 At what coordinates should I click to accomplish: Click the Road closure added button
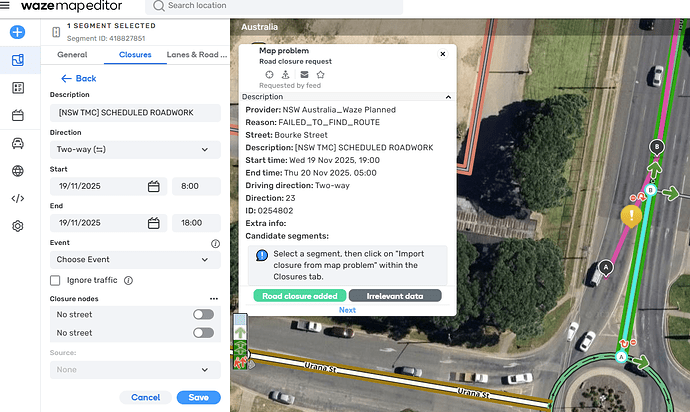pyautogui.click(x=298, y=296)
